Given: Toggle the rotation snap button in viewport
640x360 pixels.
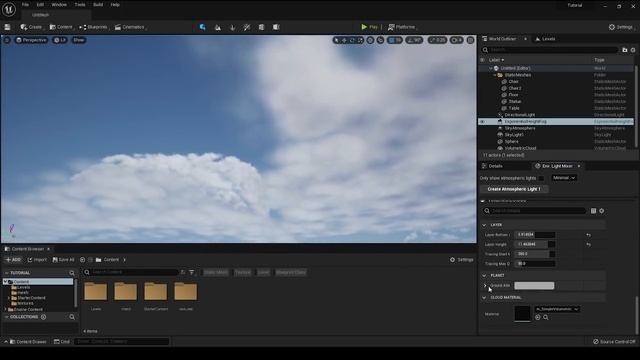Looking at the screenshot, I should coord(415,40).
